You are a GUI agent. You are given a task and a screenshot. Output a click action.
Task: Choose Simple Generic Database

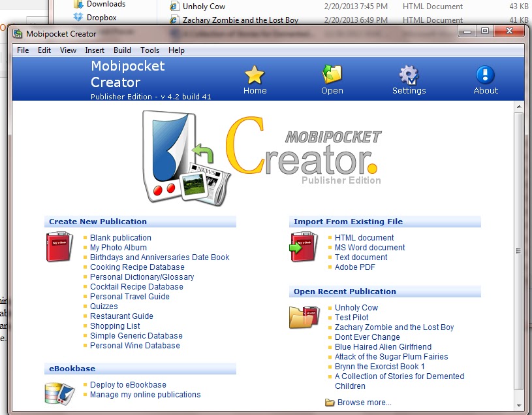coord(136,336)
